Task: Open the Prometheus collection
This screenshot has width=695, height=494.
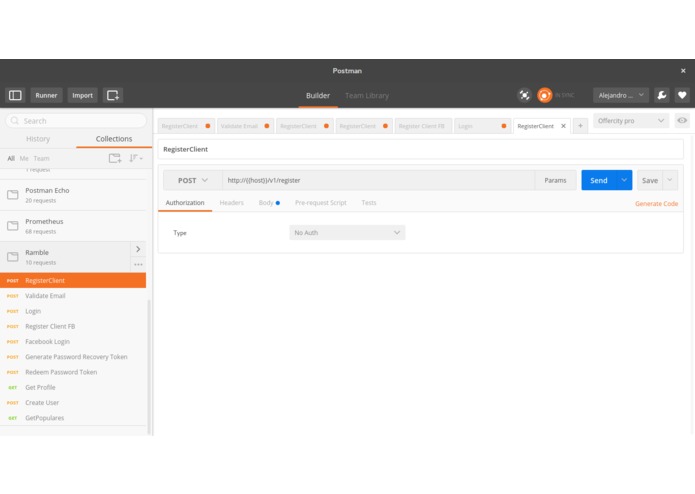Action: coord(73,226)
